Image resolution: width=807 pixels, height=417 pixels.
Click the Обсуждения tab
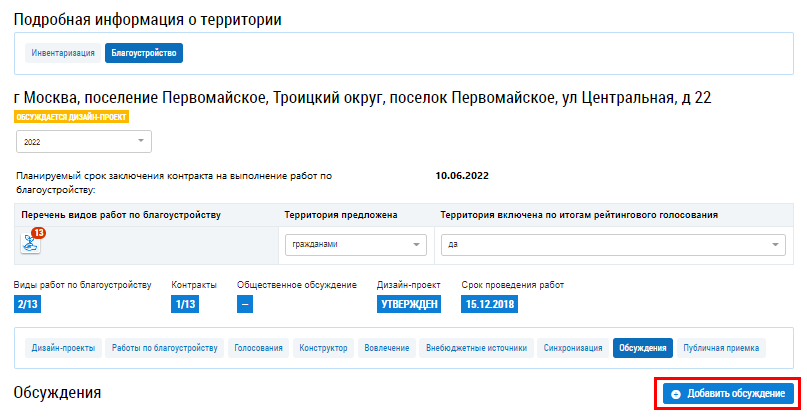tap(643, 348)
